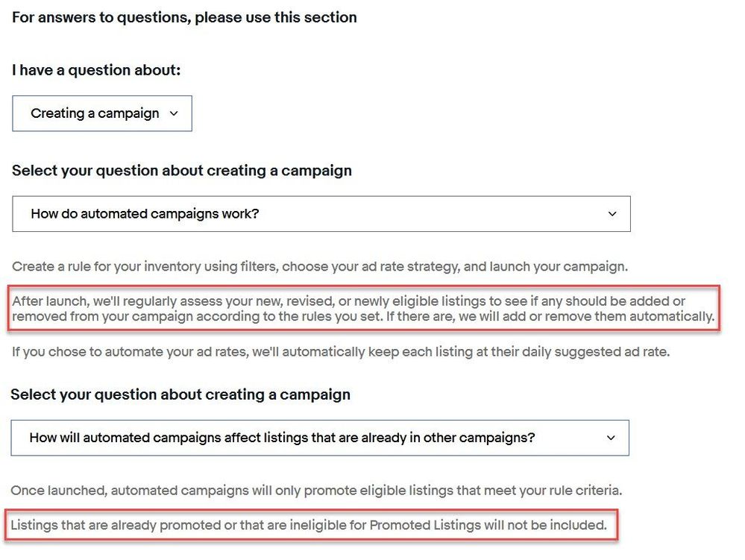Click the second "Select your question about creating a campaign" heading
The width and height of the screenshot is (745, 560).
click(x=180, y=394)
